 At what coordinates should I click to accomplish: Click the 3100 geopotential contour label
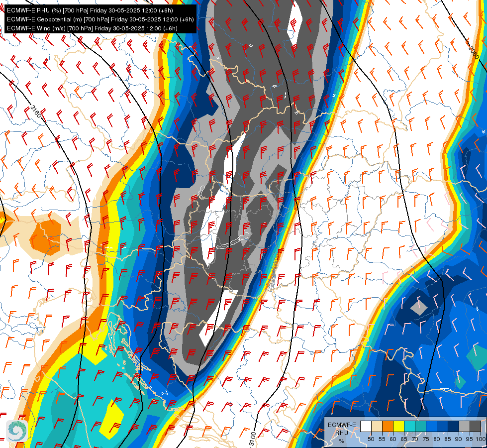pos(253,439)
